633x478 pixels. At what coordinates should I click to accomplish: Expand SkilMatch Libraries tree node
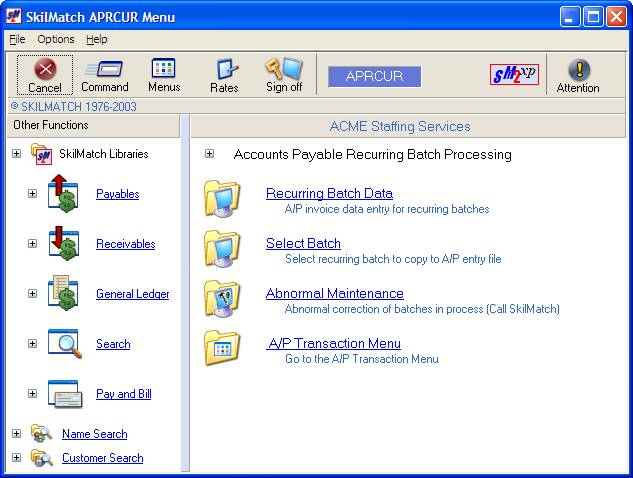[16, 153]
